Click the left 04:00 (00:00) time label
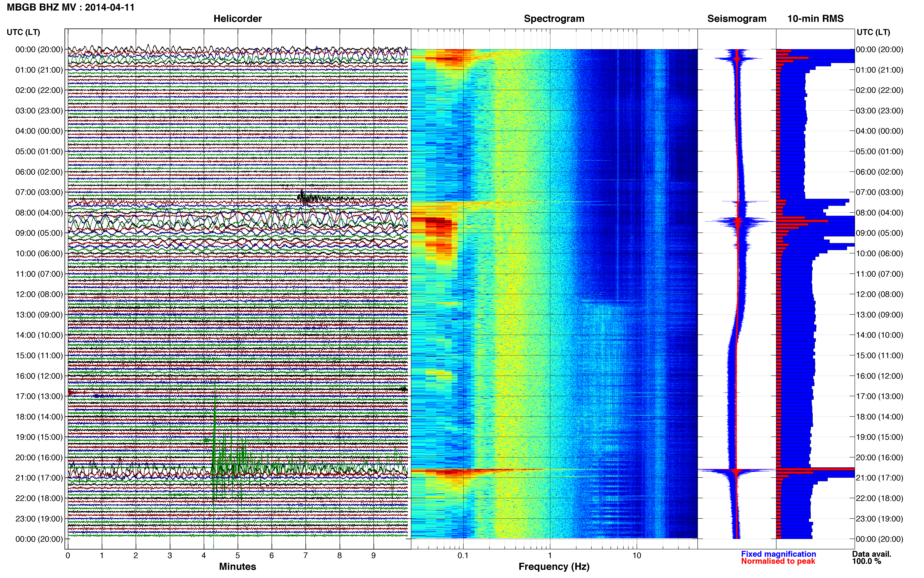The height and width of the screenshot is (578, 924). [39, 131]
